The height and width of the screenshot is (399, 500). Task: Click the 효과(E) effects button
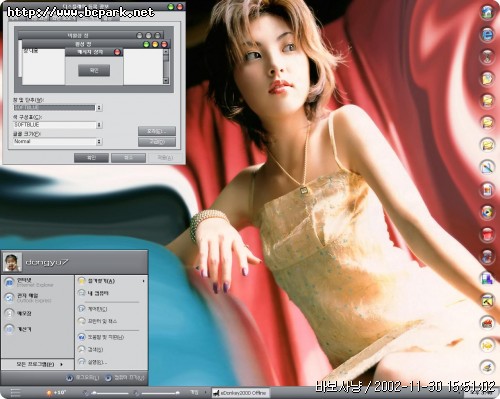157,131
